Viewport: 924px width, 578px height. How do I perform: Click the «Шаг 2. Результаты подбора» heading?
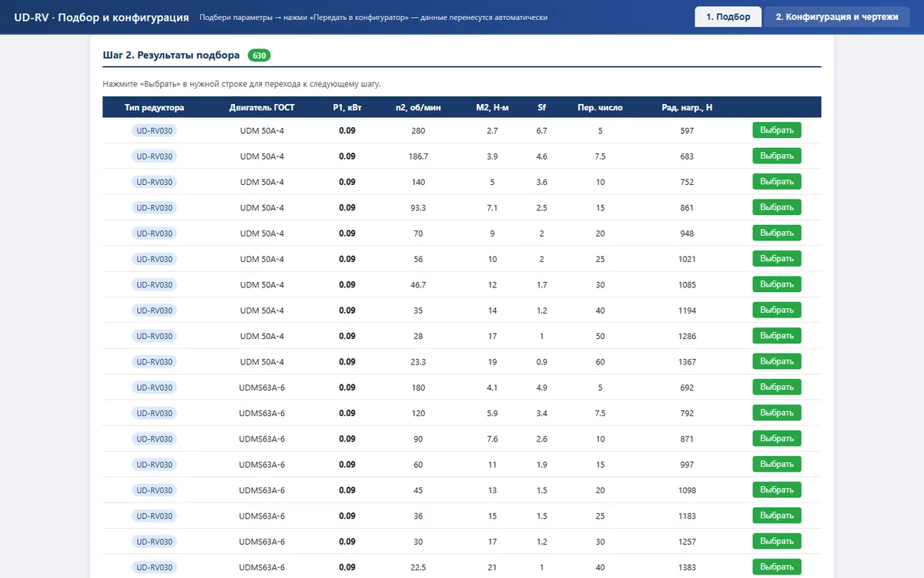click(x=171, y=55)
